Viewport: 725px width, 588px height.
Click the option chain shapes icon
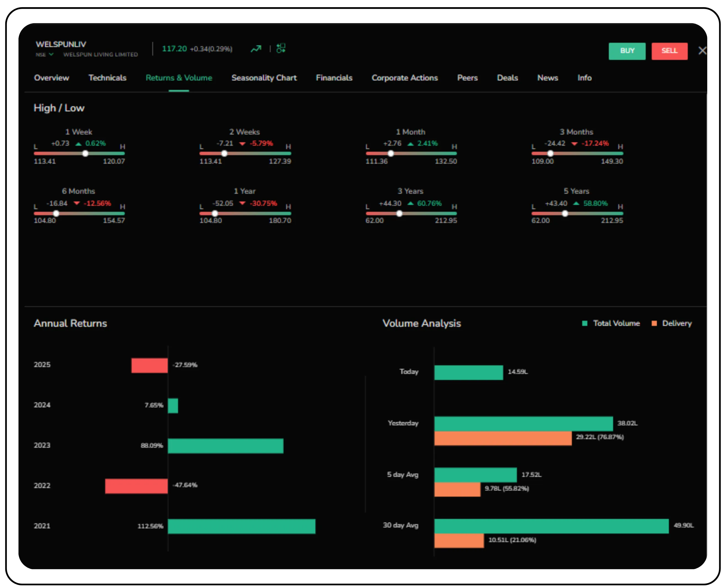281,49
